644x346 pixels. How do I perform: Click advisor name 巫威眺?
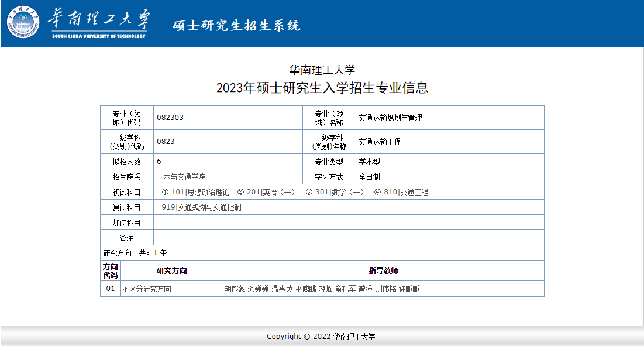click(x=305, y=289)
